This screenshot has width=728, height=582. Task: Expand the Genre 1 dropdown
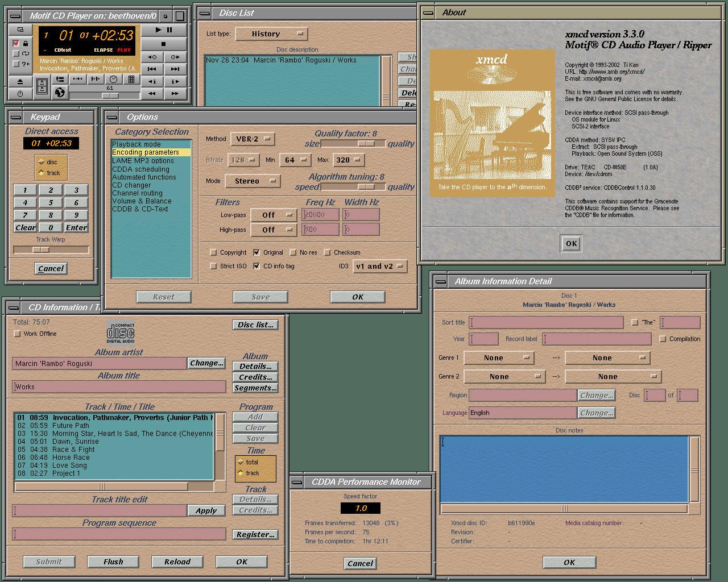click(498, 358)
